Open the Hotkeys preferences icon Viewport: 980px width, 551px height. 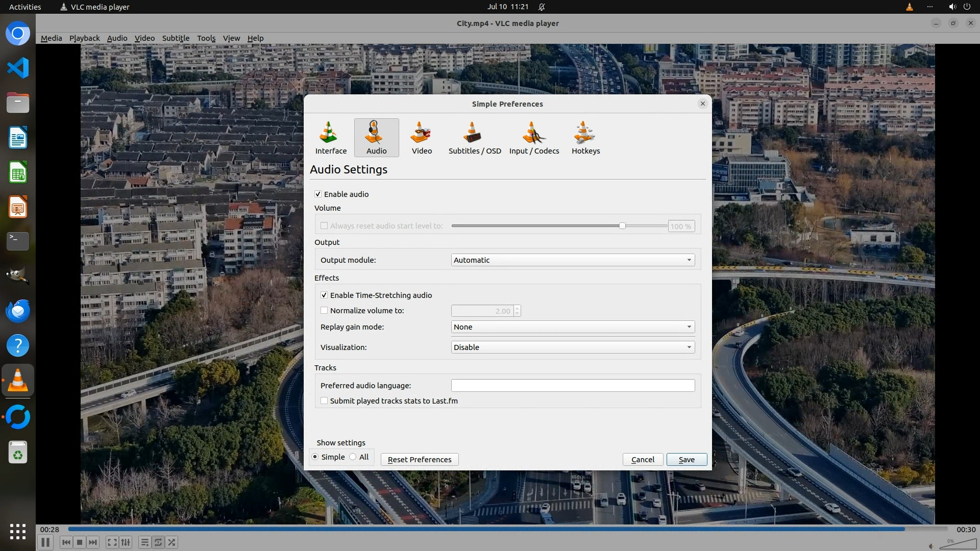tap(585, 137)
